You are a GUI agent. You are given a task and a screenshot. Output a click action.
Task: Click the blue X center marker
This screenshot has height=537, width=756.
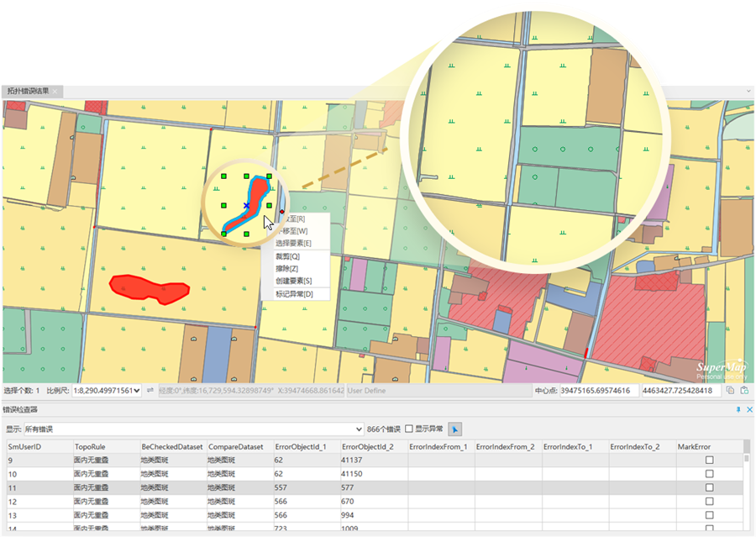[x=246, y=205]
